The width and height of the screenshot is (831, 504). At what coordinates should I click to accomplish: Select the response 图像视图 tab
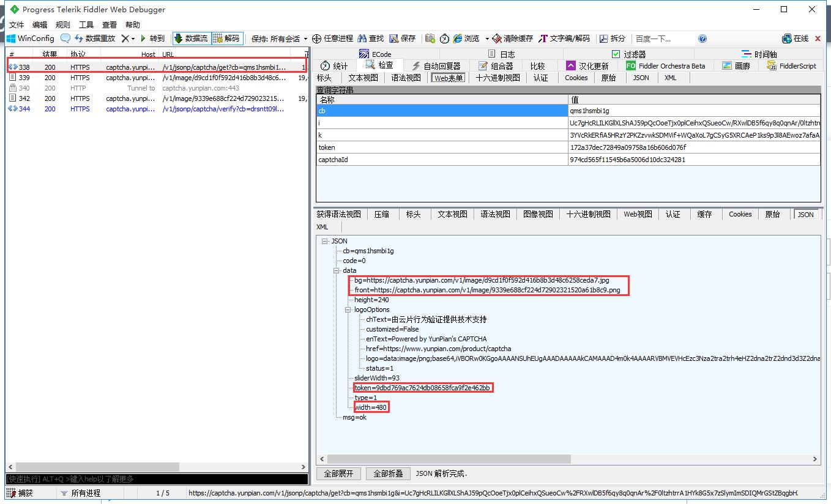coord(538,214)
